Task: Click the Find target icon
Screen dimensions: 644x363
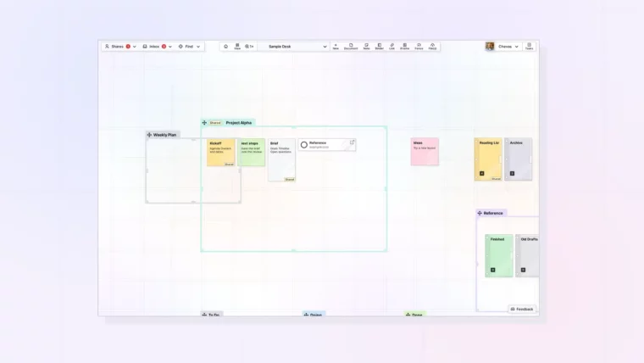Action: (180, 47)
